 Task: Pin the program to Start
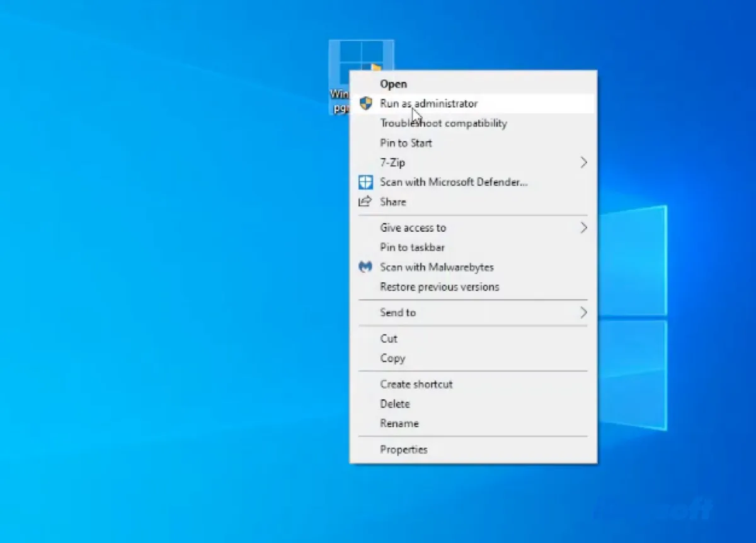[406, 143]
